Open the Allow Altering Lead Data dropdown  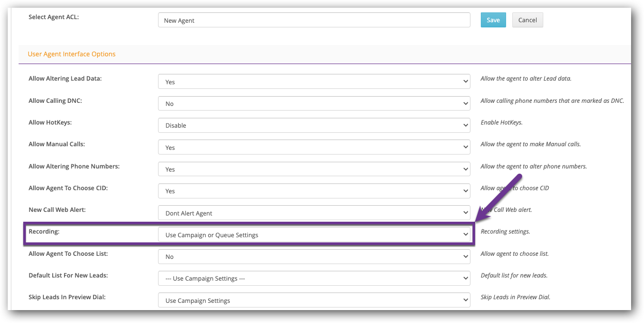click(x=313, y=81)
